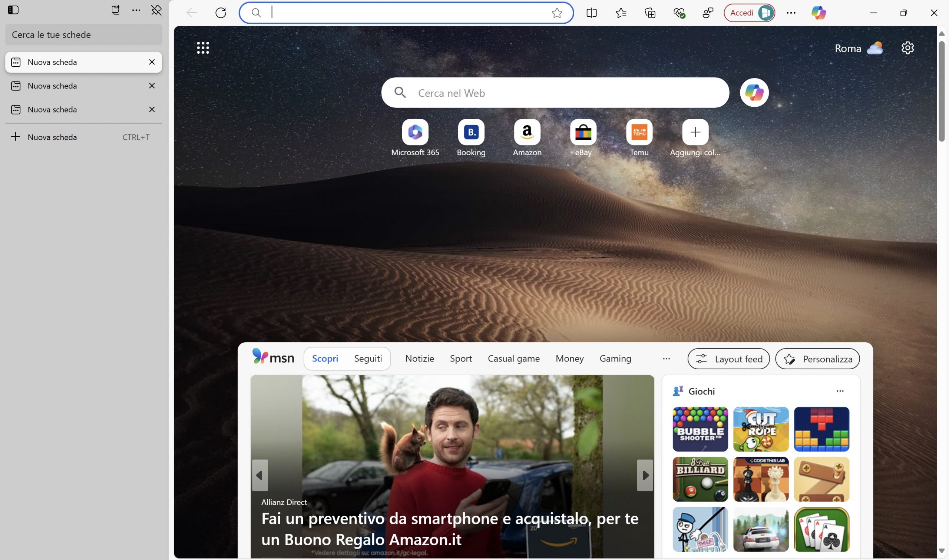Open Edge settings gear icon
This screenshot has height=560, width=949.
point(908,47)
